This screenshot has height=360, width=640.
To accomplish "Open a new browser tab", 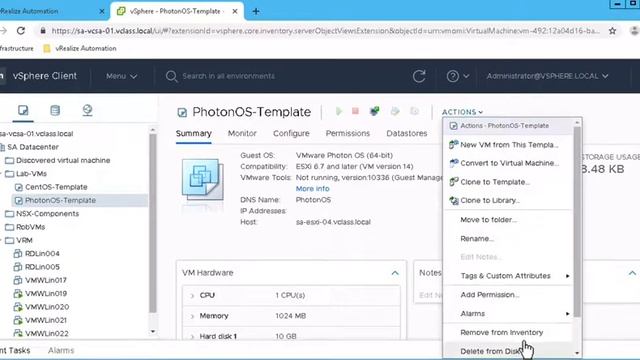I will pos(256,11).
